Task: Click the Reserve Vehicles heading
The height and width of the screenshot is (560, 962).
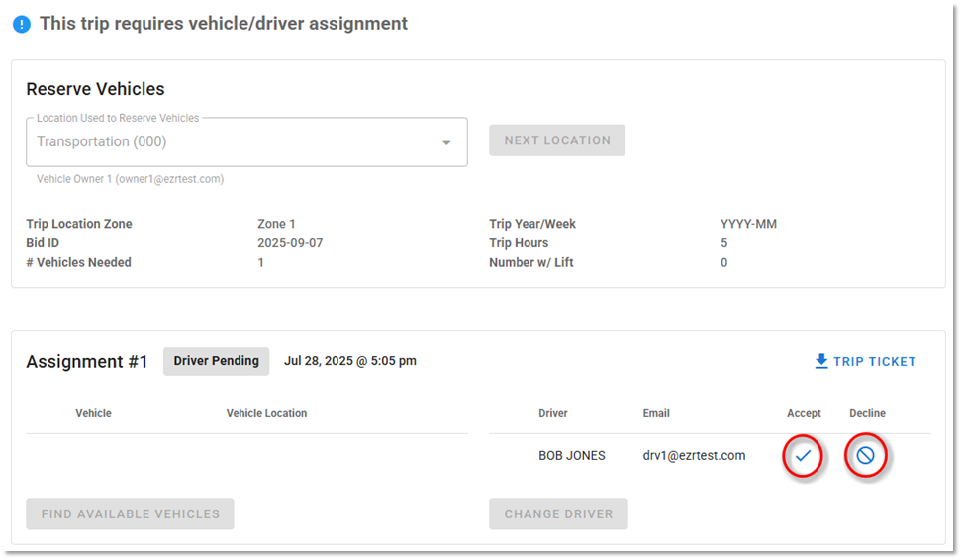Action: pos(95,89)
